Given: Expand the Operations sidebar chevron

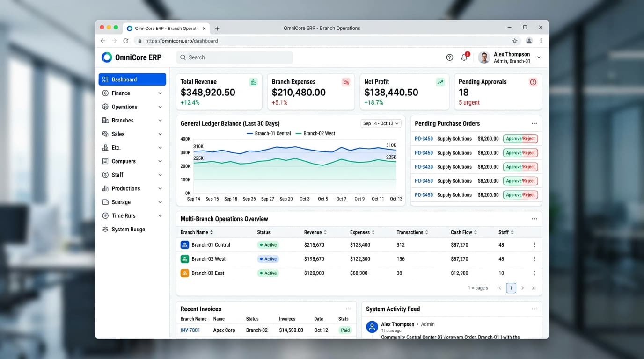Looking at the screenshot, I should (160, 107).
